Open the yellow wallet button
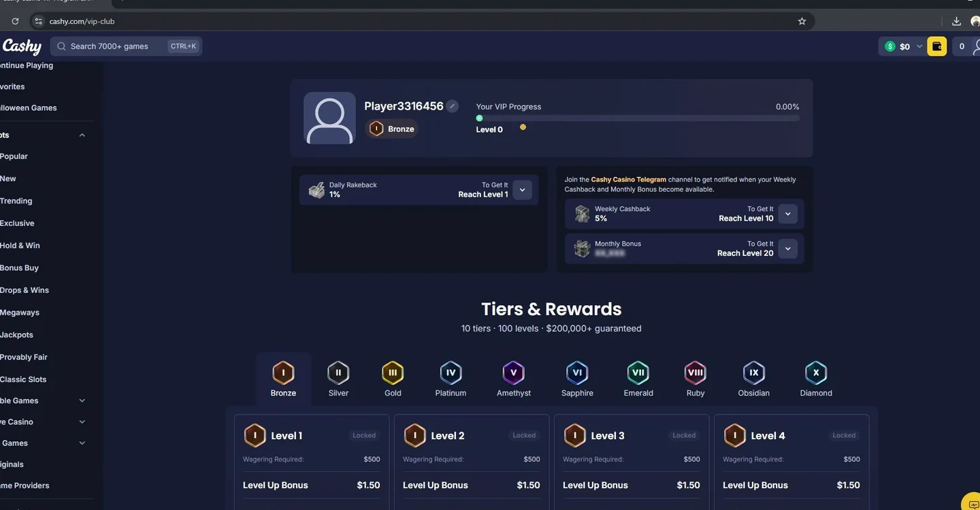 (936, 46)
